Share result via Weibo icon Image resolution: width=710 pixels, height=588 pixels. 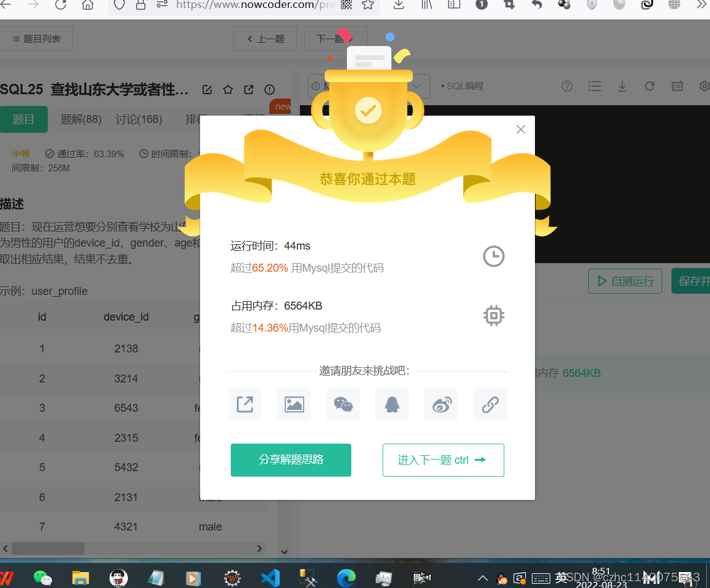pos(441,404)
